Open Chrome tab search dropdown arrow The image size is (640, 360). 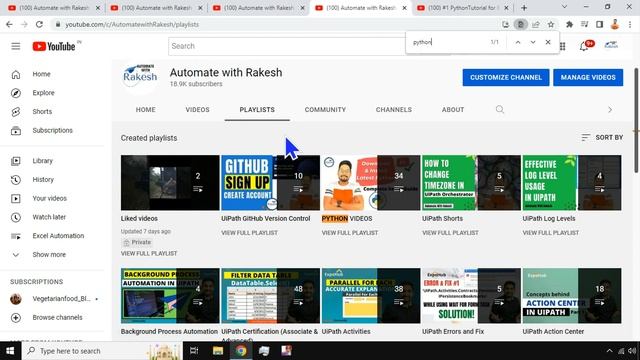click(x=564, y=7)
